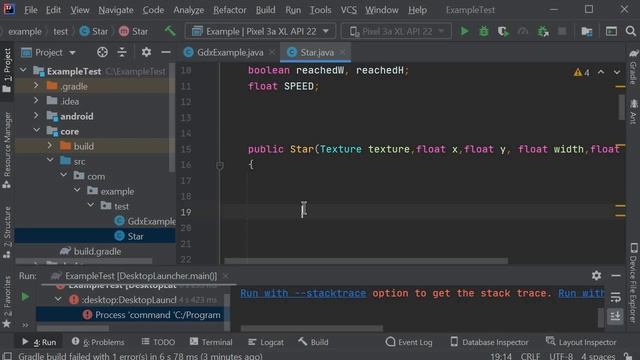This screenshot has height=360, width=640.
Task: Open the Terminal tool window
Action: 211,342
